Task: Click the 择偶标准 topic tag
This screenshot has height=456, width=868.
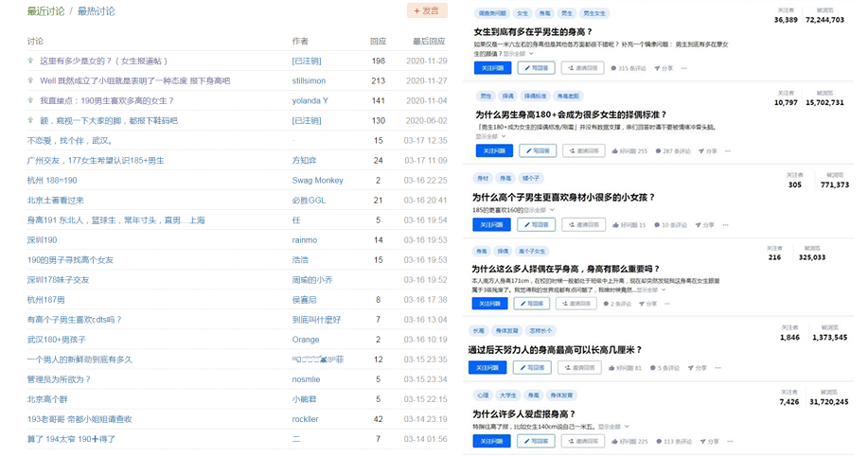Action: click(x=537, y=96)
